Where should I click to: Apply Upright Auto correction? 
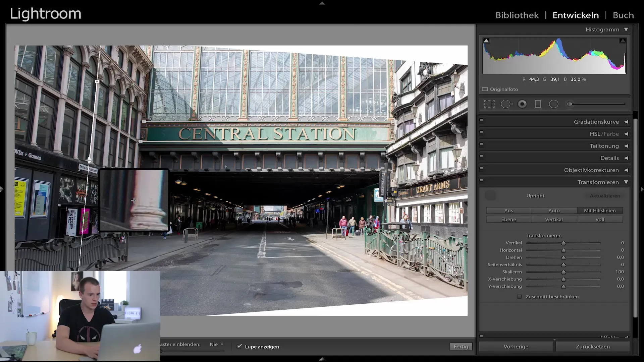click(x=554, y=210)
